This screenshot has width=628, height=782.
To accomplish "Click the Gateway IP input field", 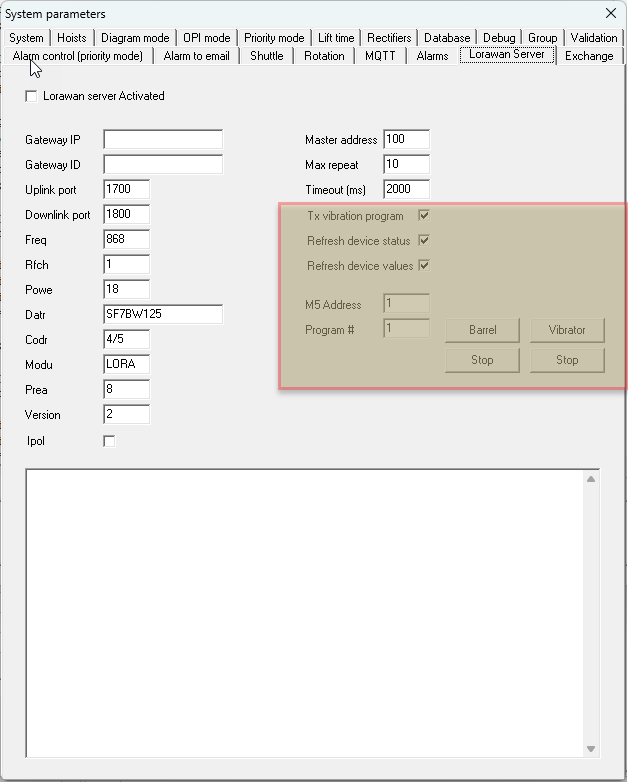I will tap(163, 139).
